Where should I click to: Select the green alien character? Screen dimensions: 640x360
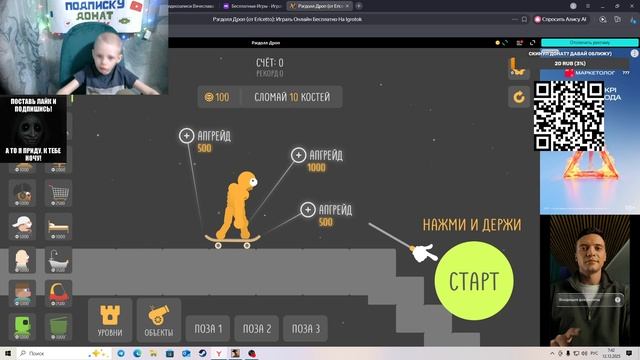pos(22,327)
